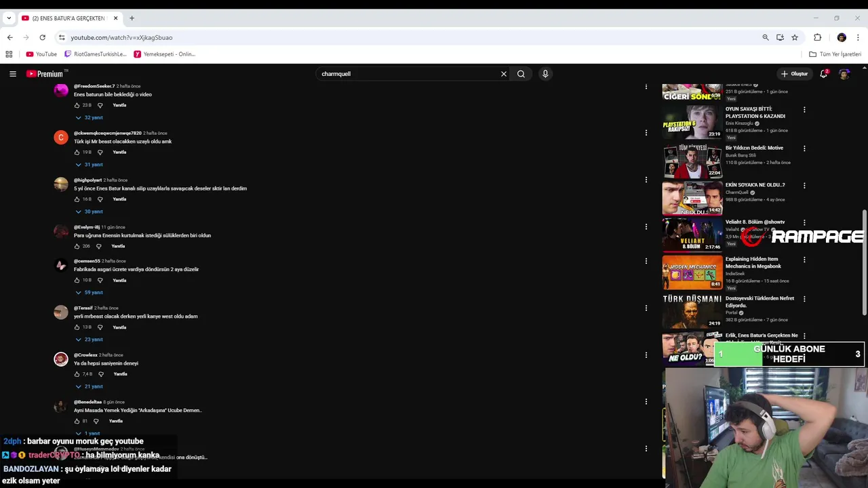Dislike the @Terasif comment

coord(100,327)
